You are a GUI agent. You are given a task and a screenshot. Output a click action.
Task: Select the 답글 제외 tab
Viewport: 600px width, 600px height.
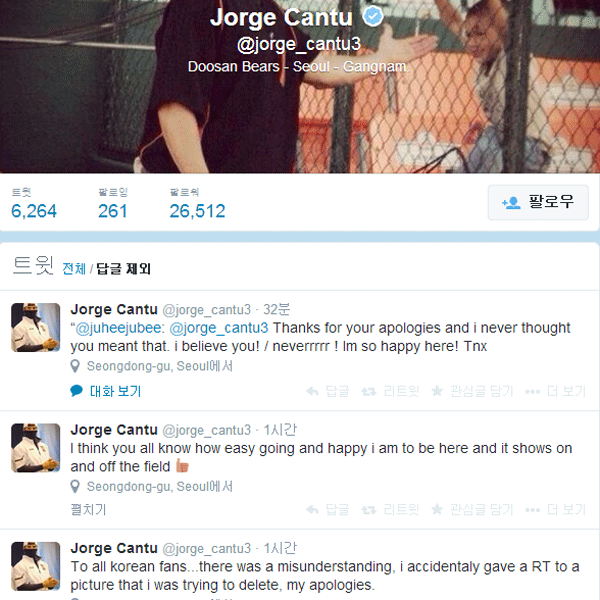[123, 269]
